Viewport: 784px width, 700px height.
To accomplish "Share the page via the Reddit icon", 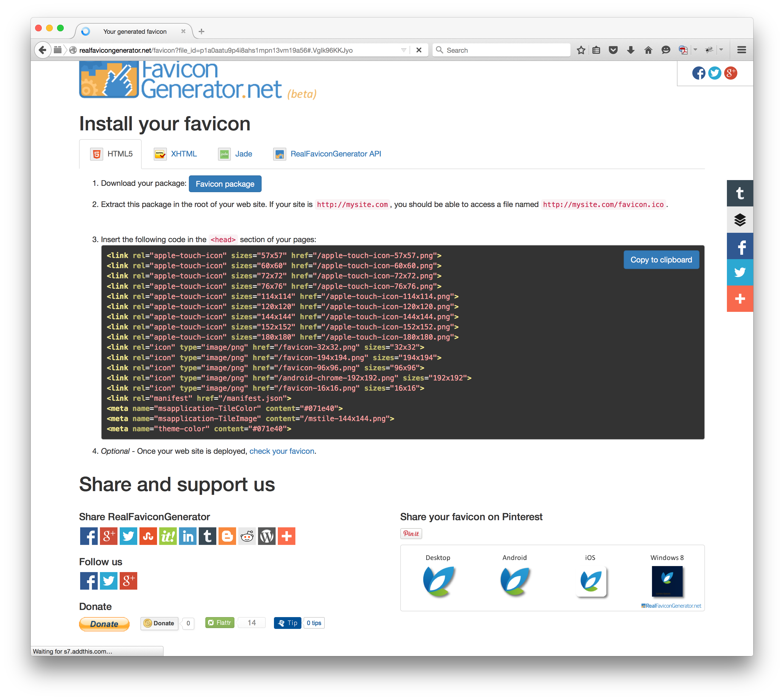I will [x=247, y=536].
